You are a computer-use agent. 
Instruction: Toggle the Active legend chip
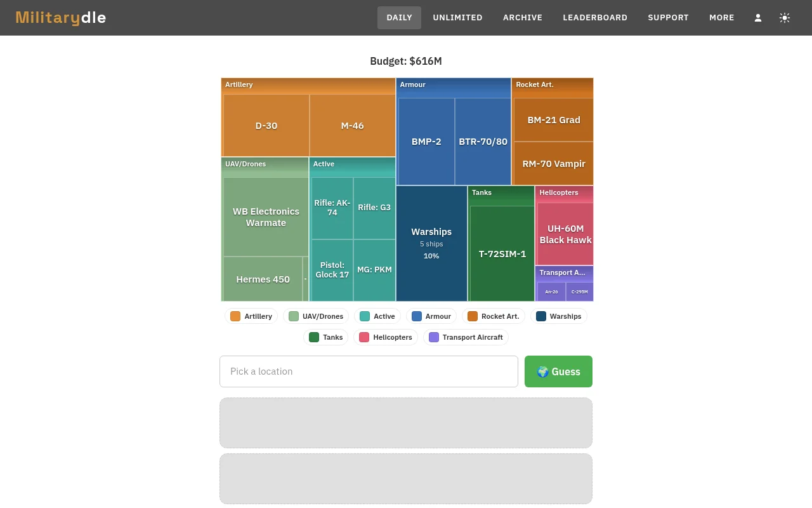click(x=377, y=316)
